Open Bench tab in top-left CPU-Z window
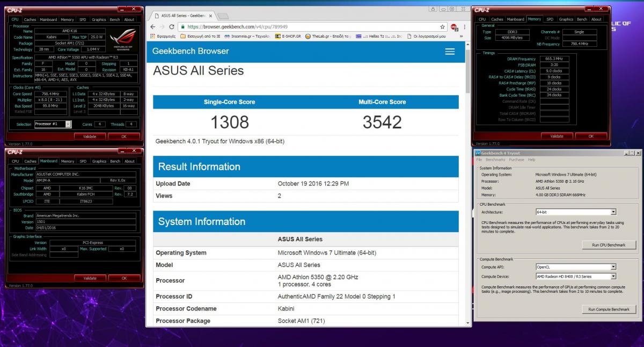644x347 pixels. click(115, 20)
